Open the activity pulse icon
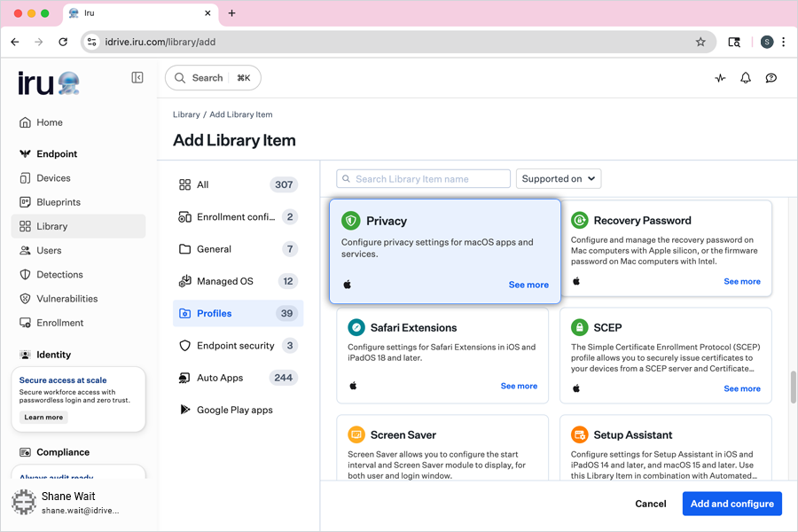Screen dimensions: 798x532 click(x=720, y=78)
